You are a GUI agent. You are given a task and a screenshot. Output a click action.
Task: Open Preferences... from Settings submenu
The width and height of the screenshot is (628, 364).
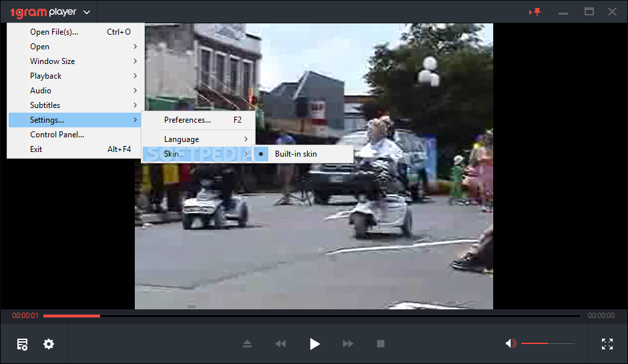tap(199, 120)
